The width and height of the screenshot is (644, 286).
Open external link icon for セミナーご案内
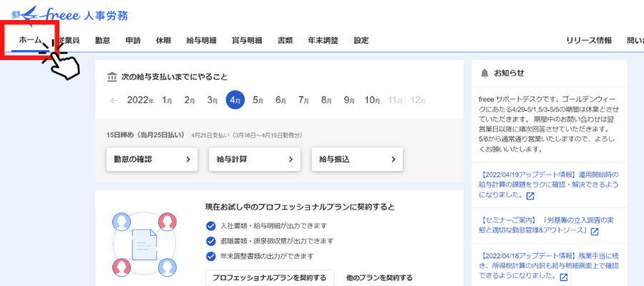[594, 232]
